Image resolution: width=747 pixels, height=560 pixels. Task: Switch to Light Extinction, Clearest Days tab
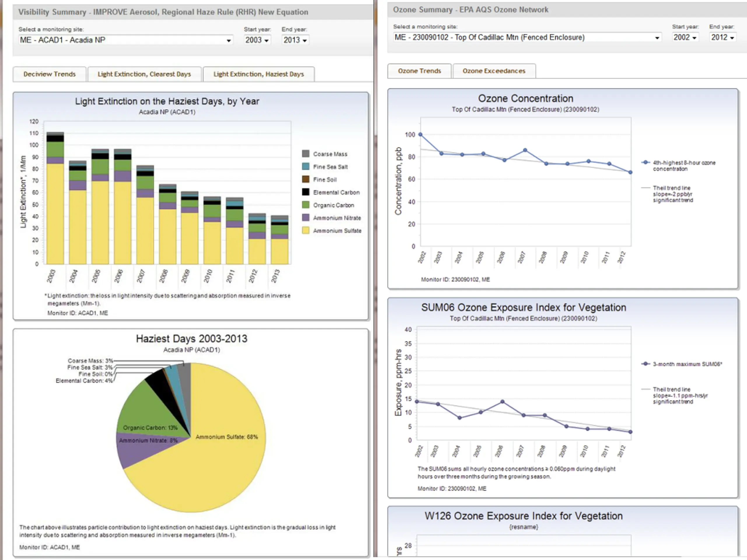(x=144, y=74)
